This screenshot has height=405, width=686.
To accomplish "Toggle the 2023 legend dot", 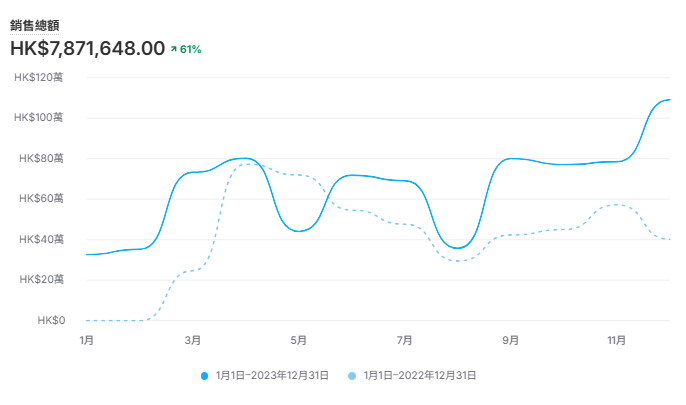I will (204, 376).
